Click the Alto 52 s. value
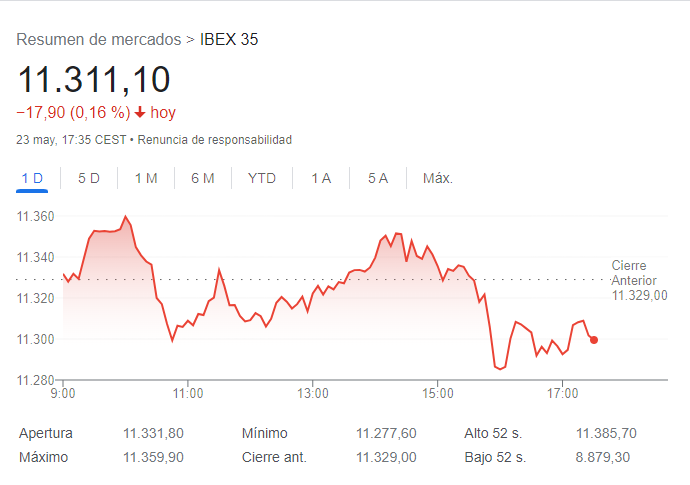Screen dimensions: 690x485 pos(606,433)
